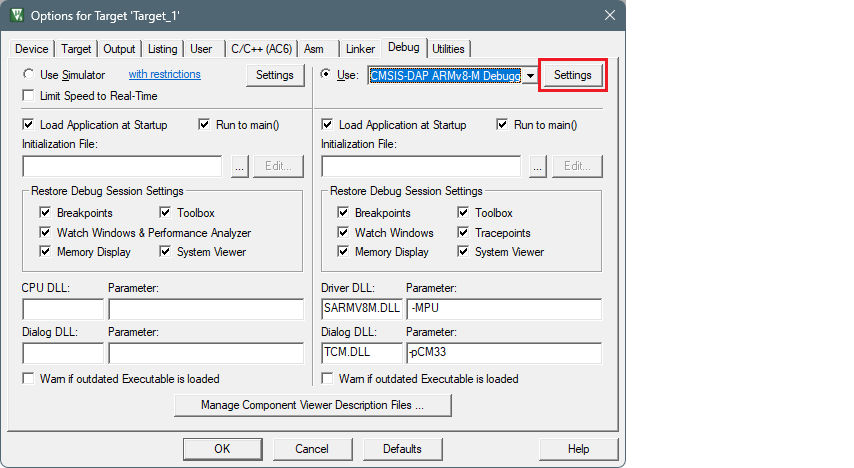Expand the CMSIS-DAP debugger dropdown
The image size is (854, 468).
tap(530, 76)
